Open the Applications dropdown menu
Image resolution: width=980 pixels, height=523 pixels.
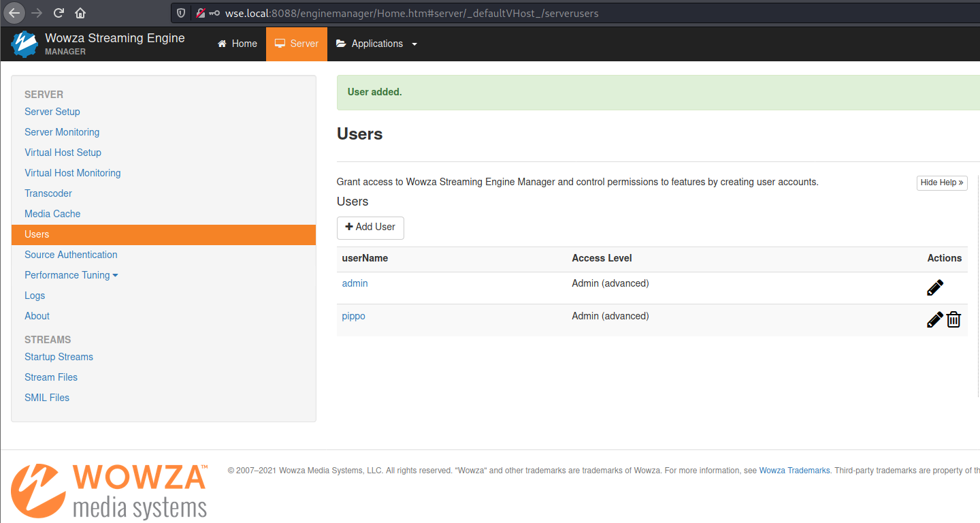coord(376,44)
